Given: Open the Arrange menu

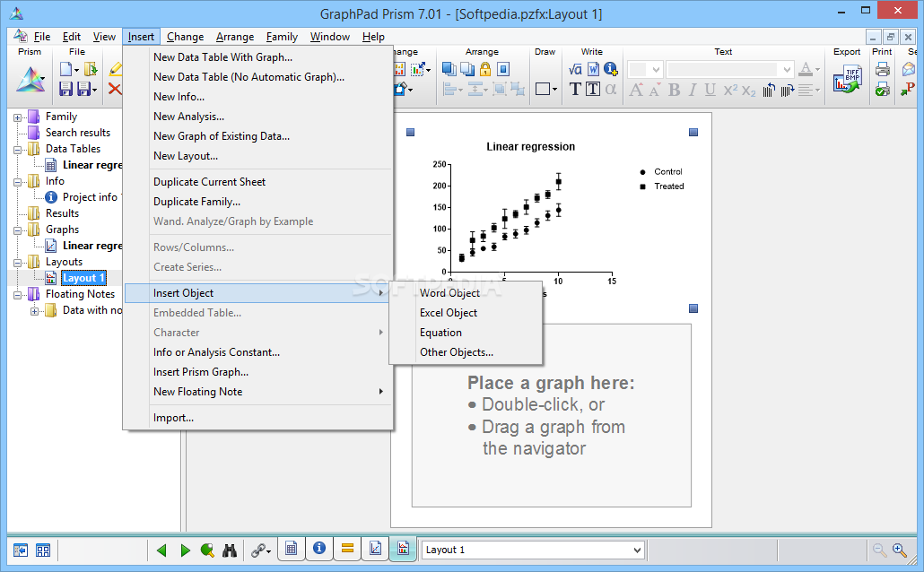Looking at the screenshot, I should point(234,37).
